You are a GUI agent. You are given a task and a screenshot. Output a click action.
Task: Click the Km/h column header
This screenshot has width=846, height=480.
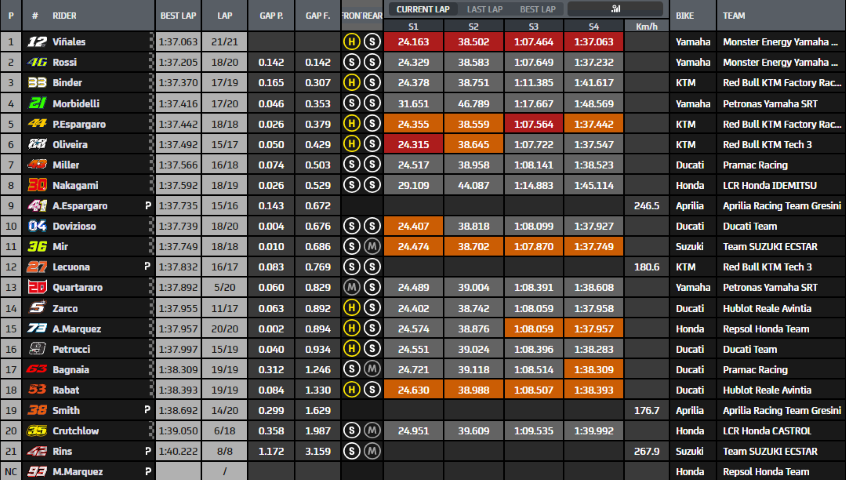[x=646, y=25]
